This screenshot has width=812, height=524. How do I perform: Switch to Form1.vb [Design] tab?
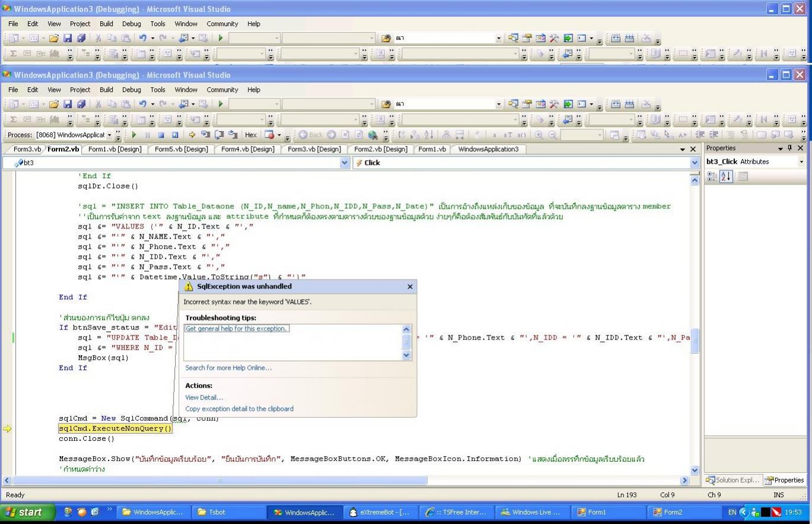pos(115,149)
